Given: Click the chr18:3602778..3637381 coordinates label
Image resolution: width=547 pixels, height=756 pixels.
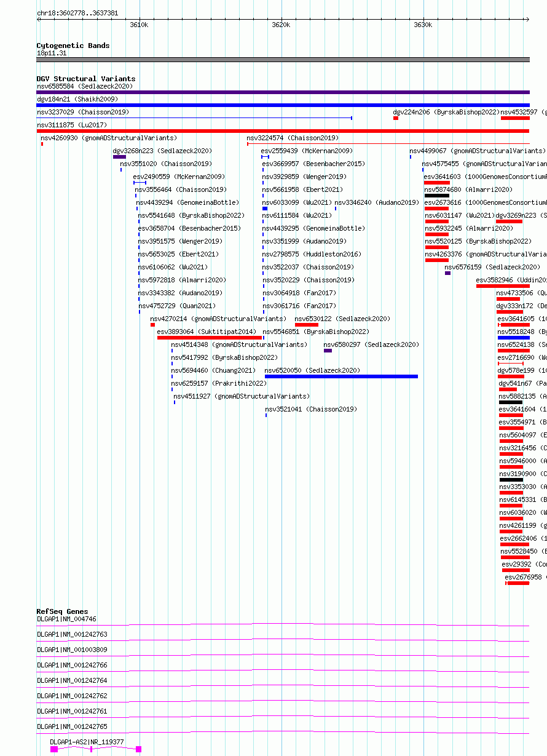Looking at the screenshot, I should point(78,12).
